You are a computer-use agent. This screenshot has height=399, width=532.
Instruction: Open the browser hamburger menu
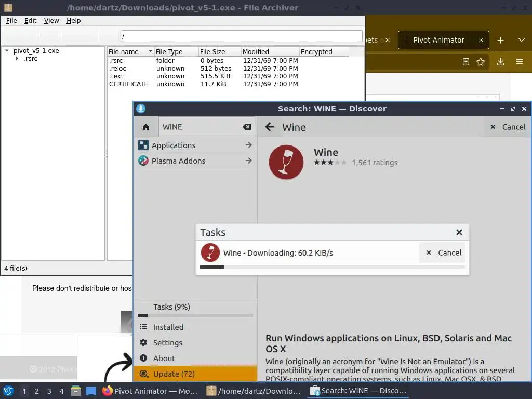520,62
